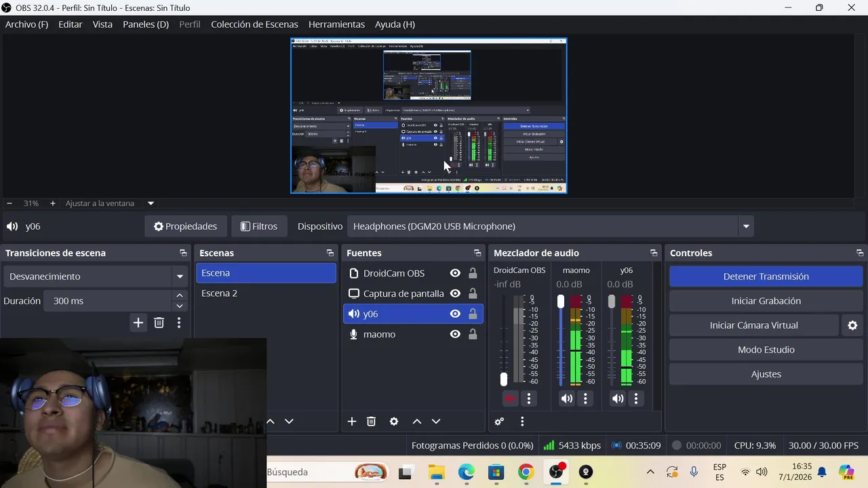Pop out the Controles dock panel
The image size is (868, 488).
pos(860,253)
